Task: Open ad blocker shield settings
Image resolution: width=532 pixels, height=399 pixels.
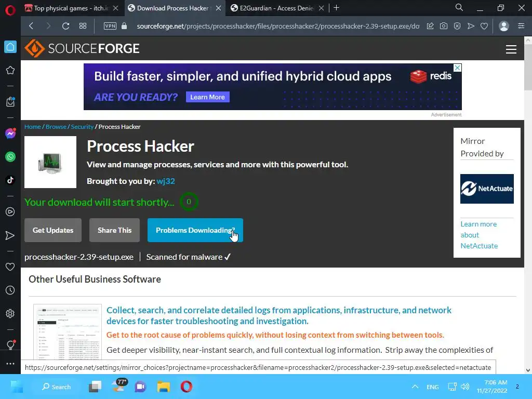Action: (457, 26)
